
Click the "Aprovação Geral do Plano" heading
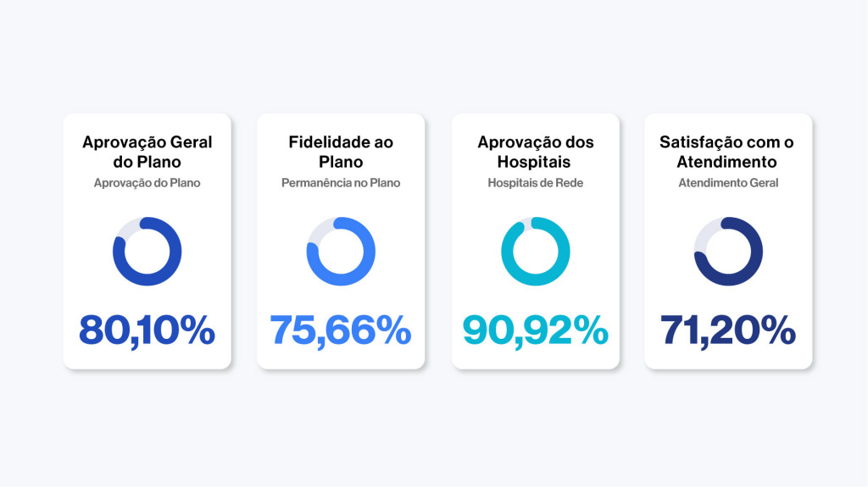[147, 152]
